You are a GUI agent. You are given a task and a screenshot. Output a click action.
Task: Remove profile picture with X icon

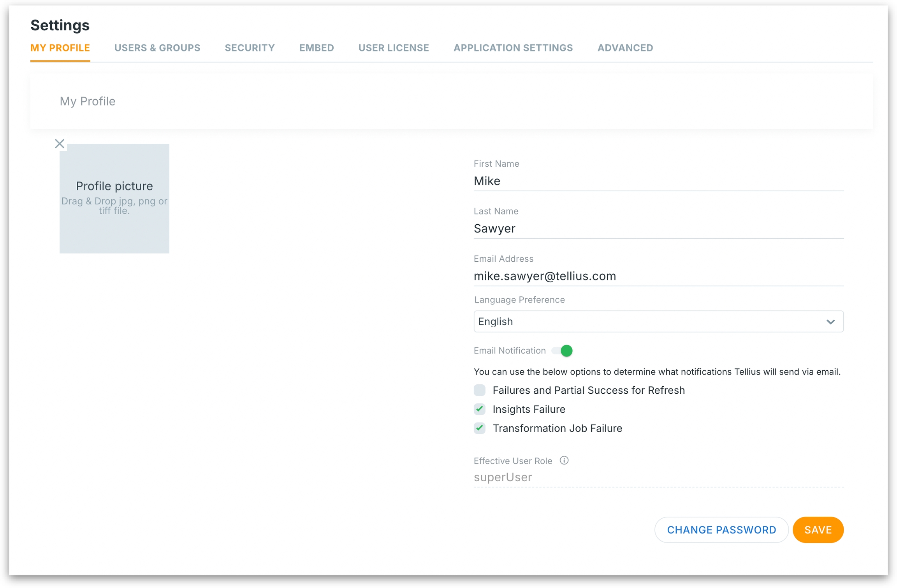[60, 144]
